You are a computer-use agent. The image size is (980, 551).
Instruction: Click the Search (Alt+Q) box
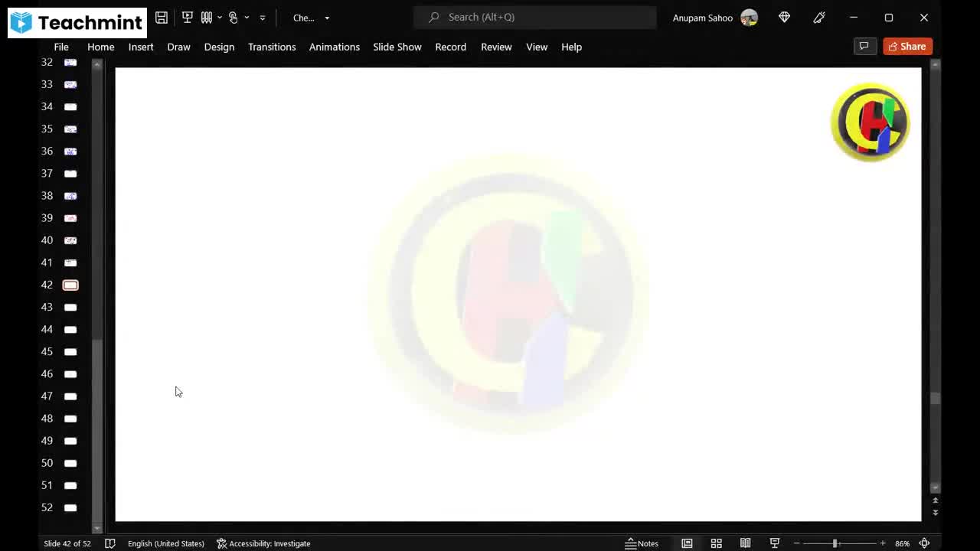pos(535,17)
